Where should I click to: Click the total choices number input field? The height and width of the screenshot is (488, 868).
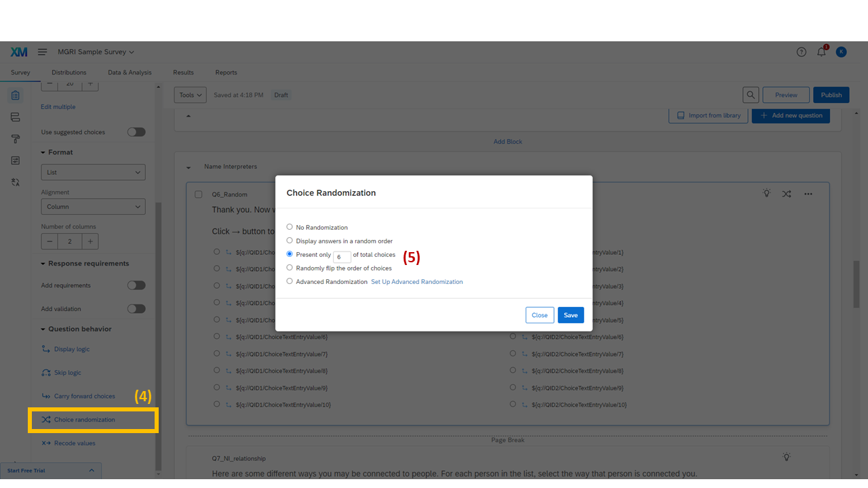coord(341,256)
